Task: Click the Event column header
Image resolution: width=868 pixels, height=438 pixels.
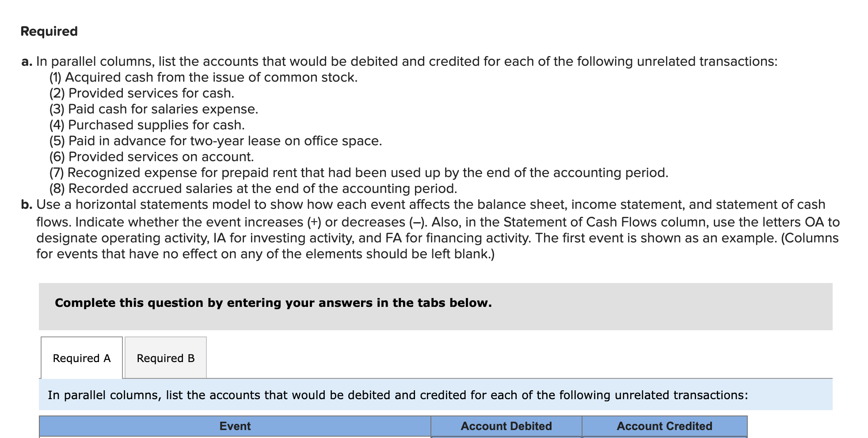Action: point(235,426)
